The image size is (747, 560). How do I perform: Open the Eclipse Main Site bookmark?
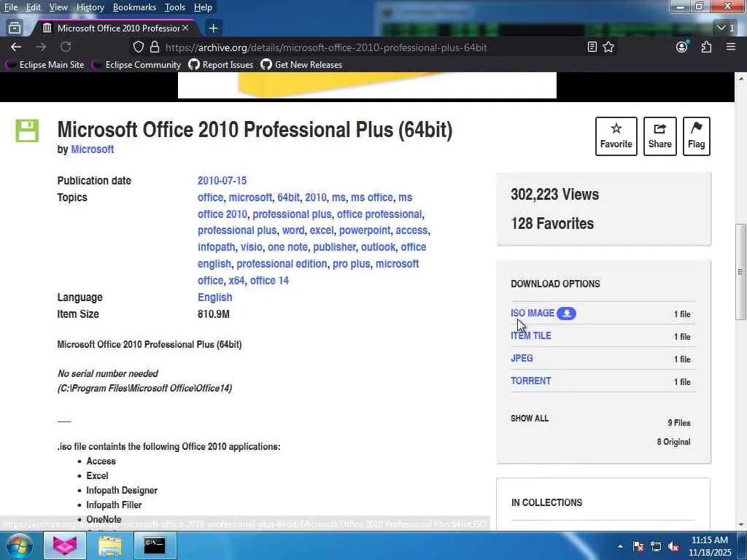tap(46, 65)
